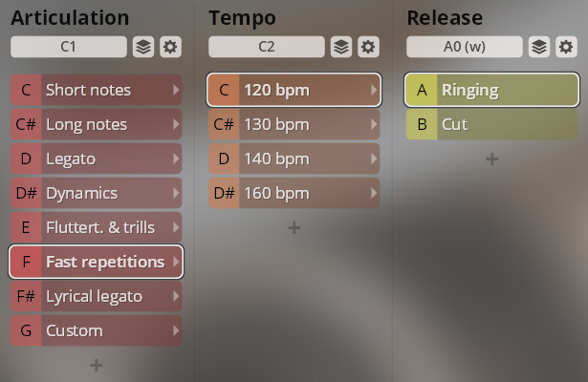Viewport: 588px width, 382px height.
Task: Add a new Articulation slot with plus
Action: [x=96, y=365]
